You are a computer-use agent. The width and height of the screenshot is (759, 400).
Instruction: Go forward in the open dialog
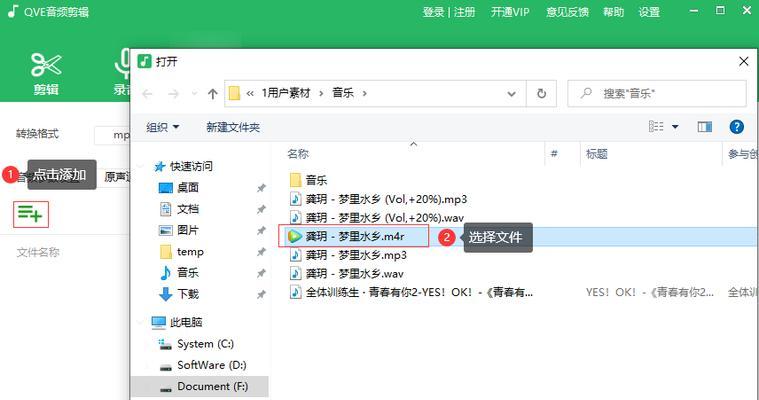click(x=173, y=93)
